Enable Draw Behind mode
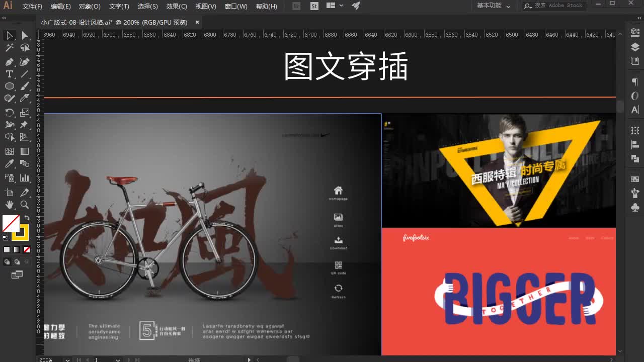The width and height of the screenshot is (644, 362). (17, 262)
